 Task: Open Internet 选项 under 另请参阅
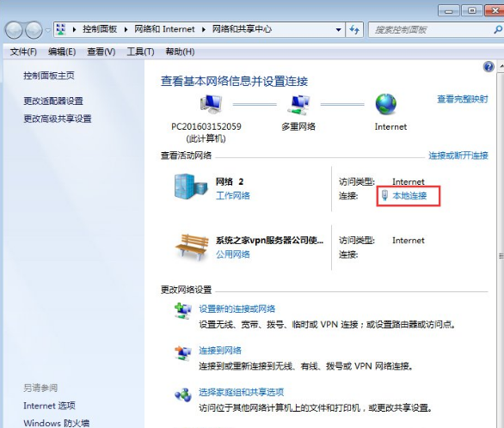pyautogui.click(x=49, y=406)
